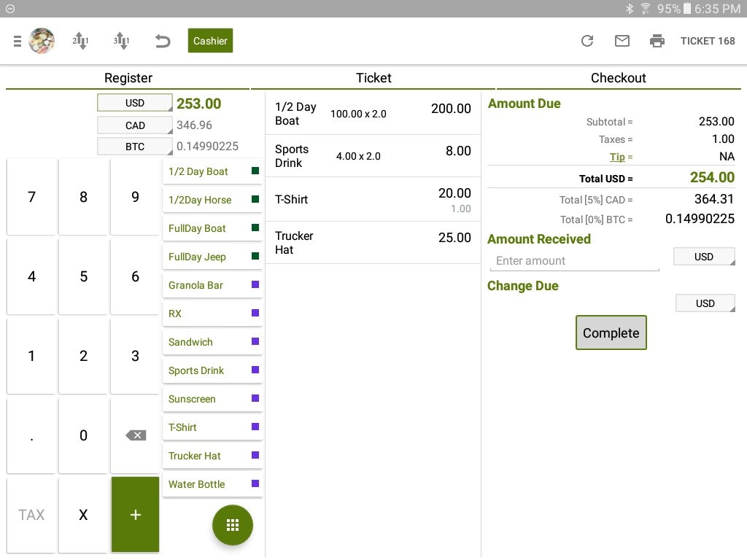This screenshot has width=747, height=560.
Task: Select USD in the currency list
Action: click(134, 103)
